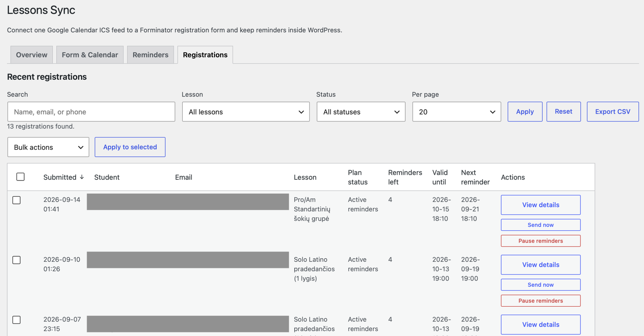Screen dimensions: 644x336
Task: Click the Plan status column header
Action: (358, 177)
